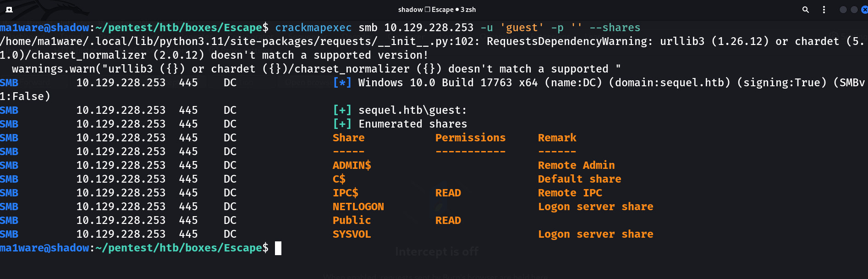
Task: Click READ permission in Public row
Action: point(448,220)
